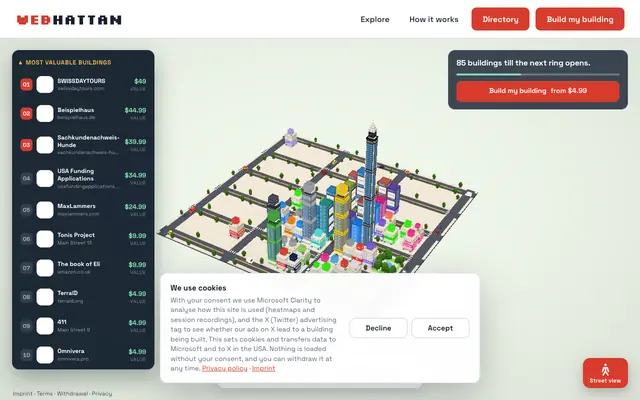Click the USA Funding Applications logo thumbnail
The image size is (640, 400).
pyautogui.click(x=45, y=178)
